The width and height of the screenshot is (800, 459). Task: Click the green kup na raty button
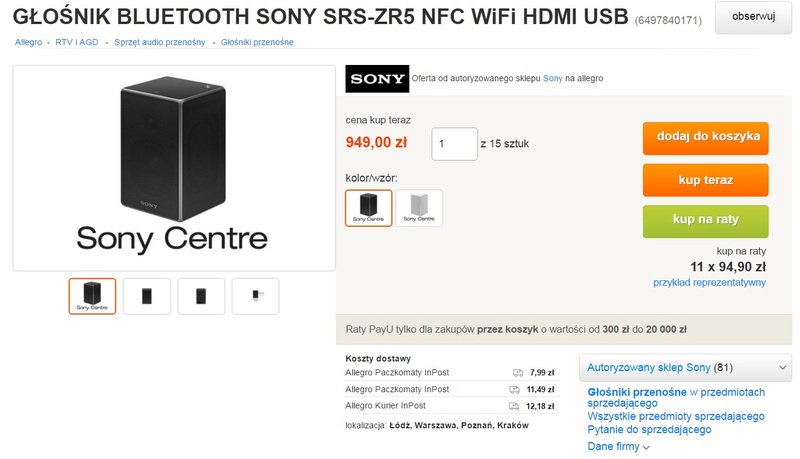(706, 221)
